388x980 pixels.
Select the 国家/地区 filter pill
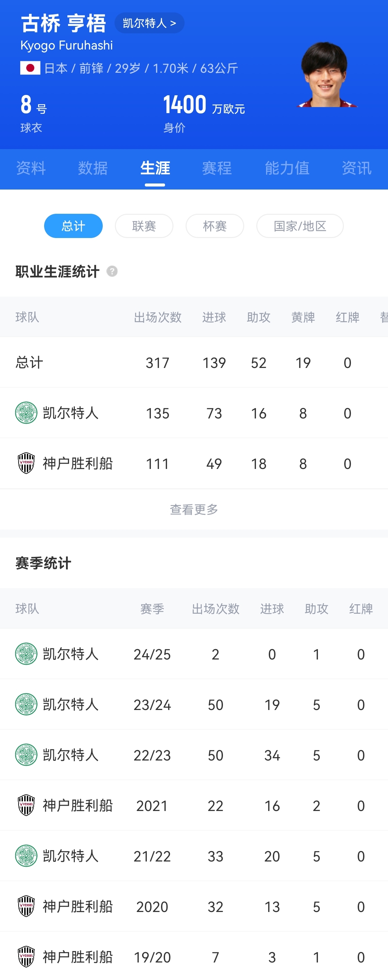click(x=300, y=226)
